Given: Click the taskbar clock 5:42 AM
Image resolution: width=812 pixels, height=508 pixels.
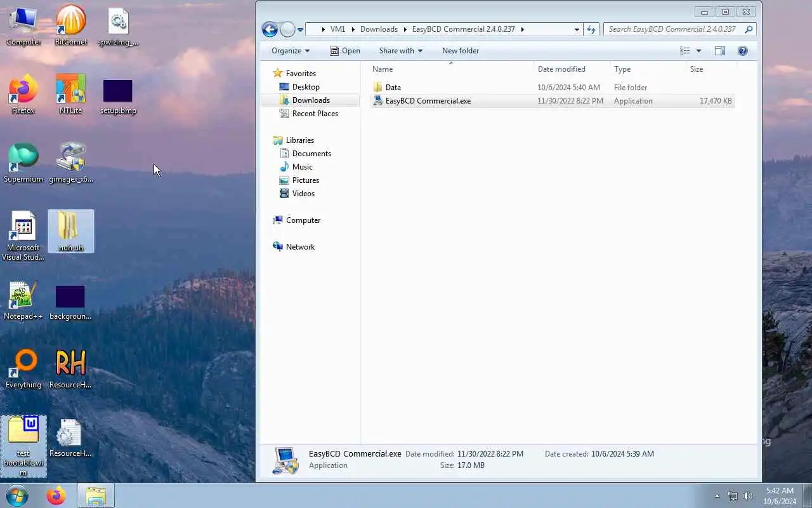Looking at the screenshot, I should (x=780, y=491).
